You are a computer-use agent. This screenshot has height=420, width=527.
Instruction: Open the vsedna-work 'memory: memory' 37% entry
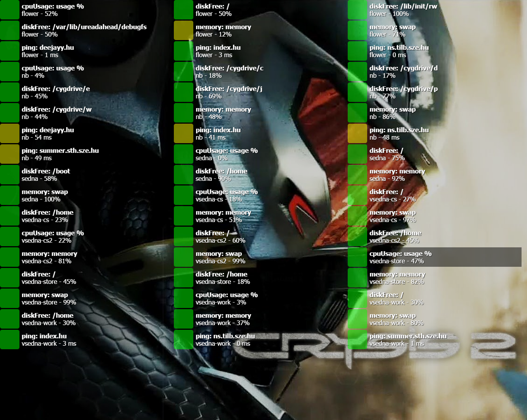click(261, 319)
